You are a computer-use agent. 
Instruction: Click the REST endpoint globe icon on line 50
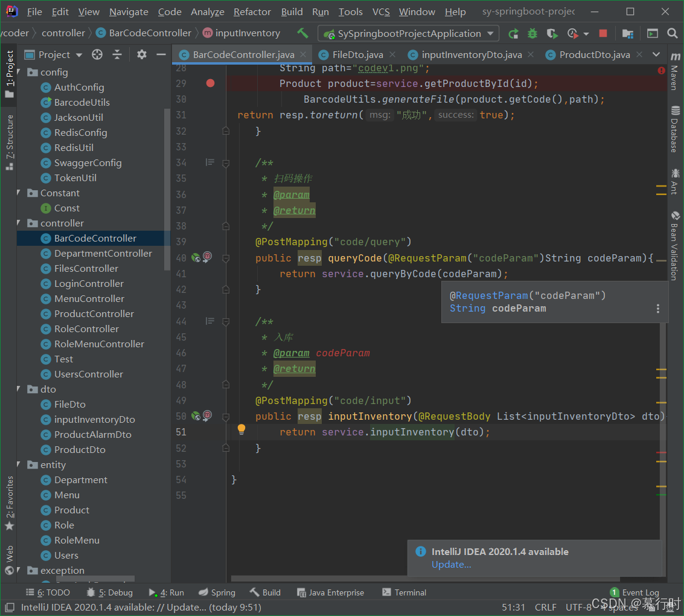(194, 416)
